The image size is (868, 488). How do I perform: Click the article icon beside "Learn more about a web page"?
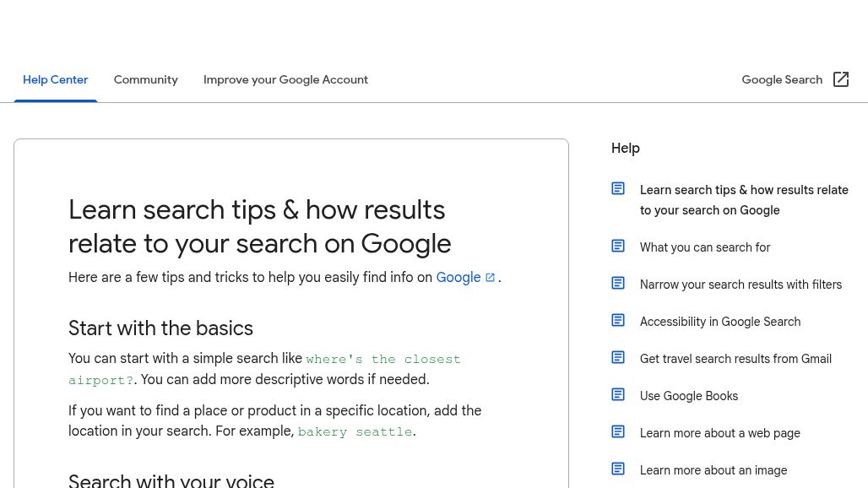click(x=618, y=431)
